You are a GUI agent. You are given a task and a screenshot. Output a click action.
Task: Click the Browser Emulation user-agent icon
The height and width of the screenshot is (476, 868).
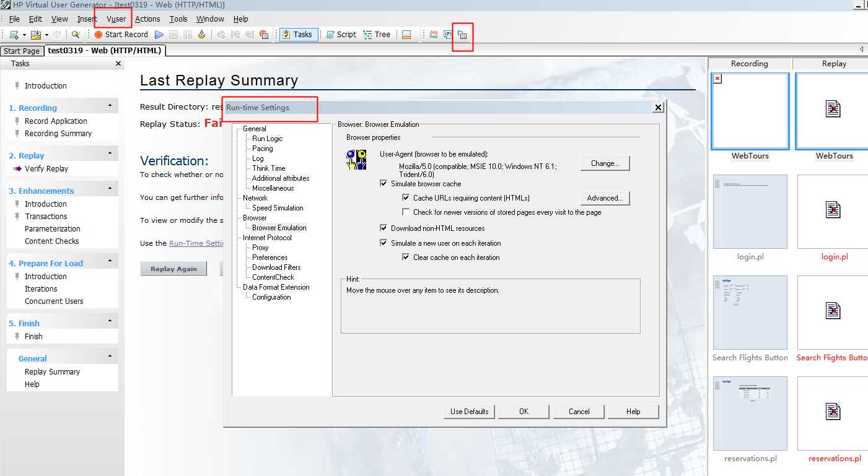pos(356,160)
